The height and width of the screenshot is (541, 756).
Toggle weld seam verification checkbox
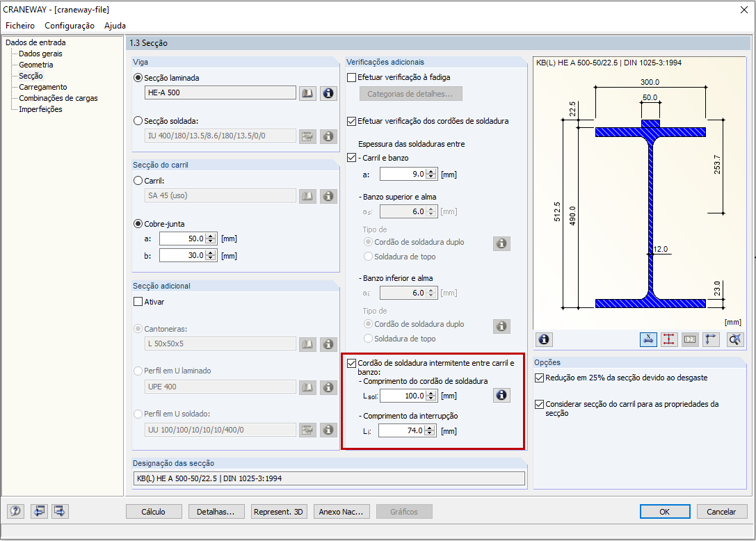352,121
